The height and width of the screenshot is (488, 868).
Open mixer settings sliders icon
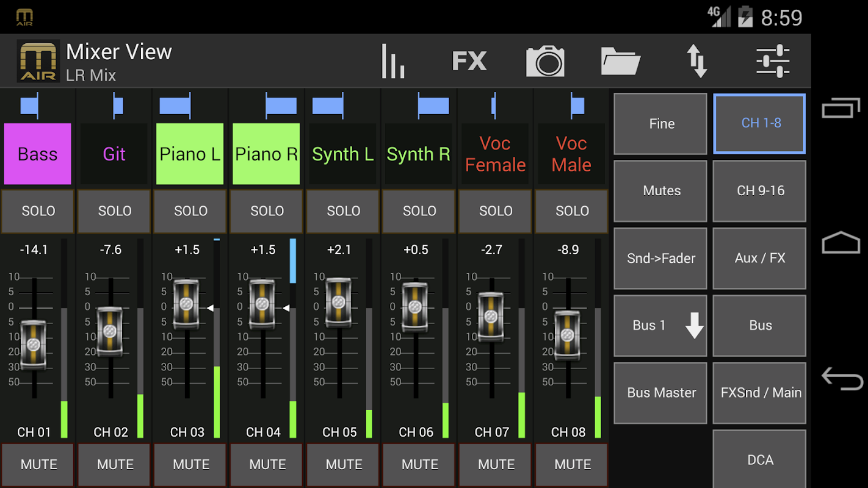point(773,61)
